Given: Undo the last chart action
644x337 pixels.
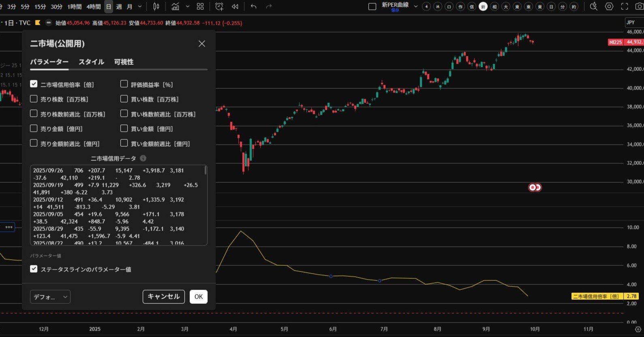Looking at the screenshot, I should pos(254,6).
